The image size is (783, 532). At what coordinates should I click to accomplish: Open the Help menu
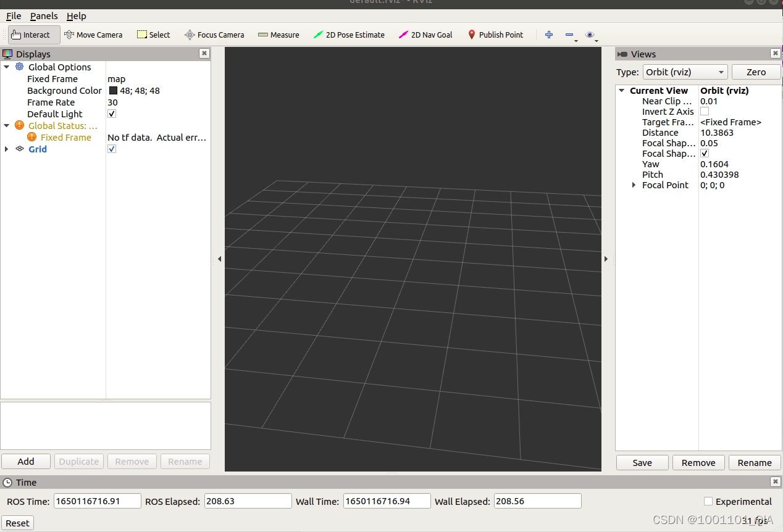pyautogui.click(x=77, y=16)
